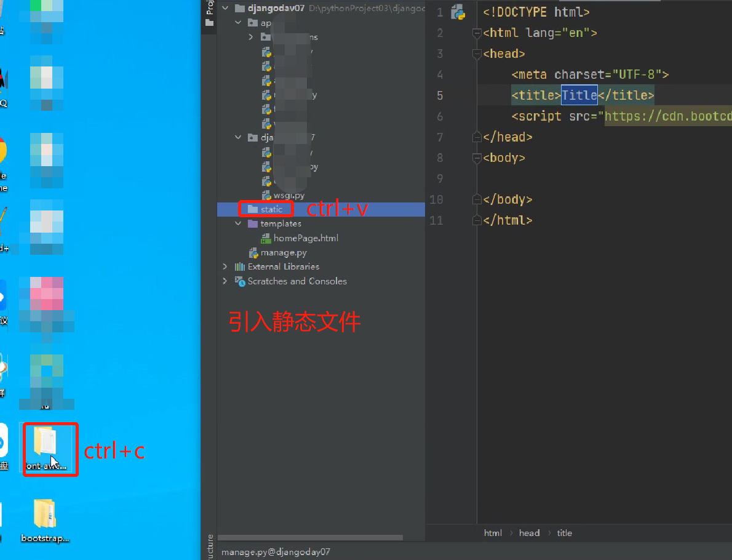This screenshot has width=732, height=560.
Task: Click the Scratches and Consoles icon
Action: 240,281
